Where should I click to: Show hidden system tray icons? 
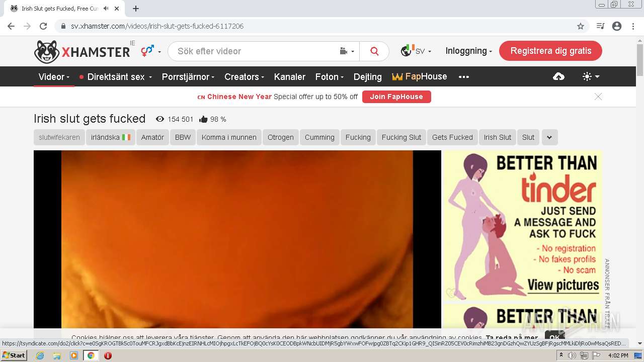[x=561, y=355]
